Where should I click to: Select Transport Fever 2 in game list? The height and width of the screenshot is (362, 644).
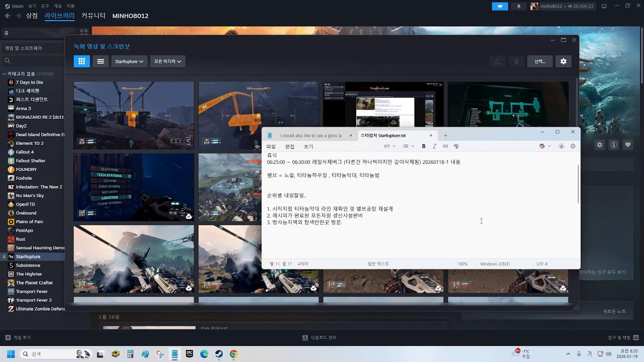pos(34,300)
